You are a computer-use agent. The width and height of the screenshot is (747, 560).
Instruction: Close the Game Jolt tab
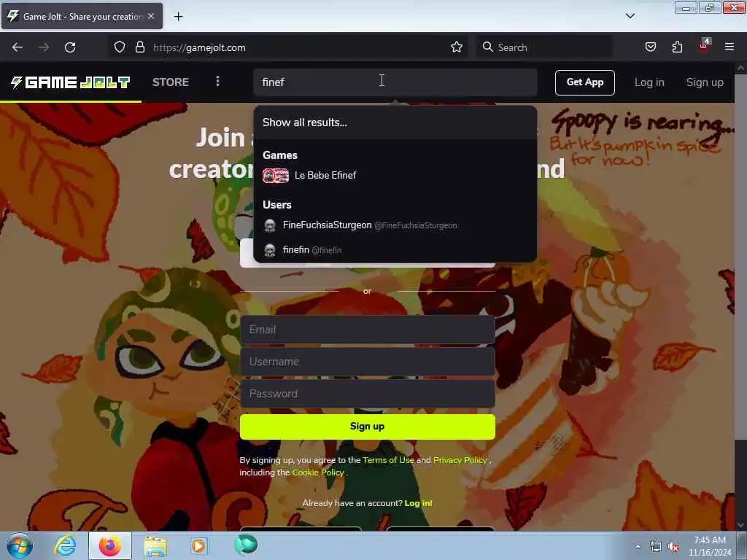tap(151, 16)
